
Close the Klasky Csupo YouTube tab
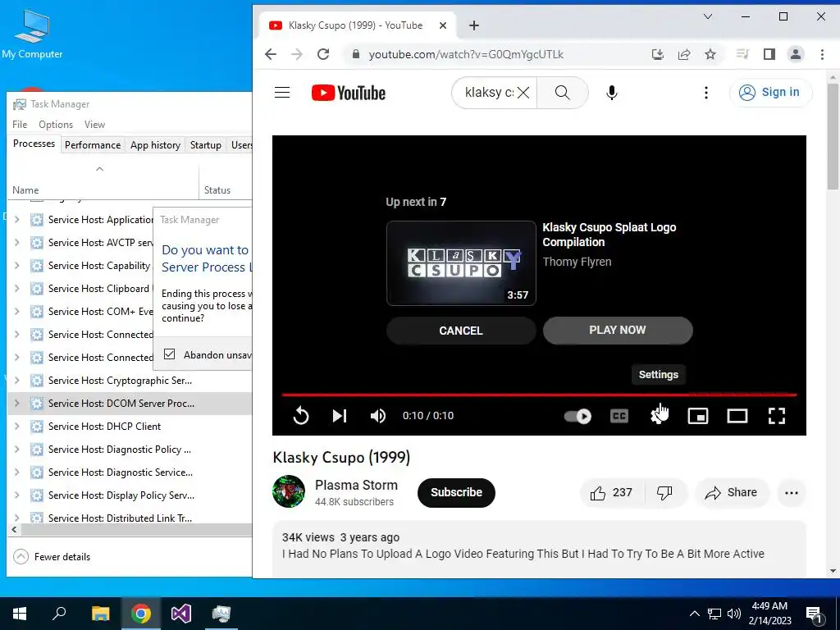point(443,25)
